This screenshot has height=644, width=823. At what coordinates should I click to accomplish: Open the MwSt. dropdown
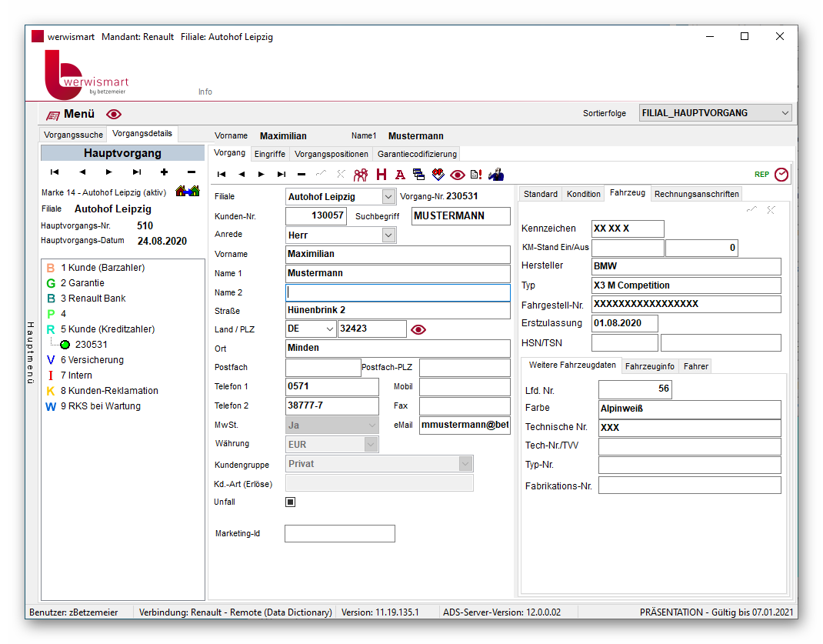tap(372, 425)
